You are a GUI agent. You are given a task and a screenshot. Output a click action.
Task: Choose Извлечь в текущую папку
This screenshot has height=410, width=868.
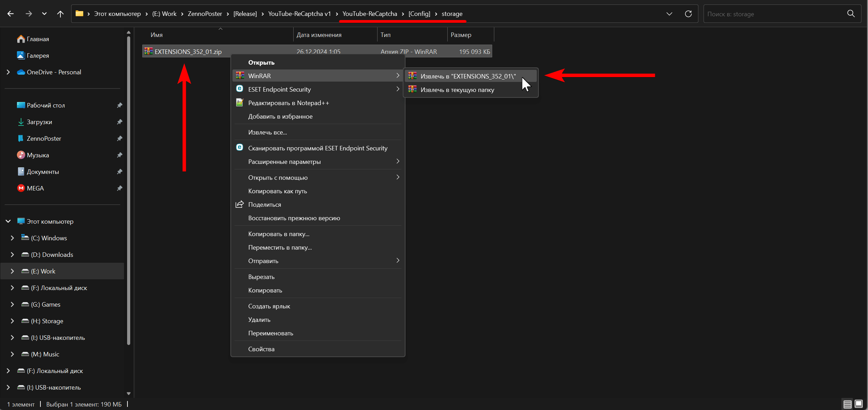(471, 90)
